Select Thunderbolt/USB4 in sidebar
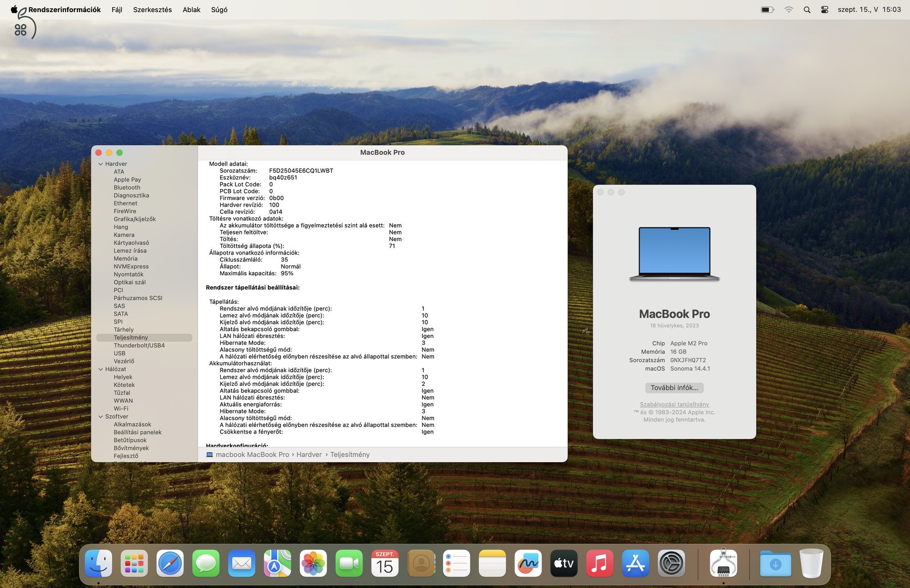 point(139,346)
